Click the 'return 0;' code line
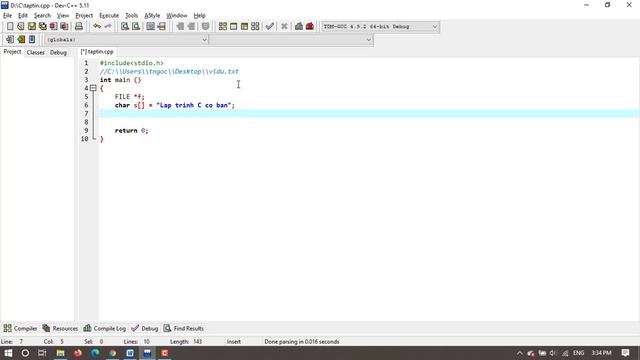Image resolution: width=640 pixels, height=360 pixels. pyautogui.click(x=131, y=131)
